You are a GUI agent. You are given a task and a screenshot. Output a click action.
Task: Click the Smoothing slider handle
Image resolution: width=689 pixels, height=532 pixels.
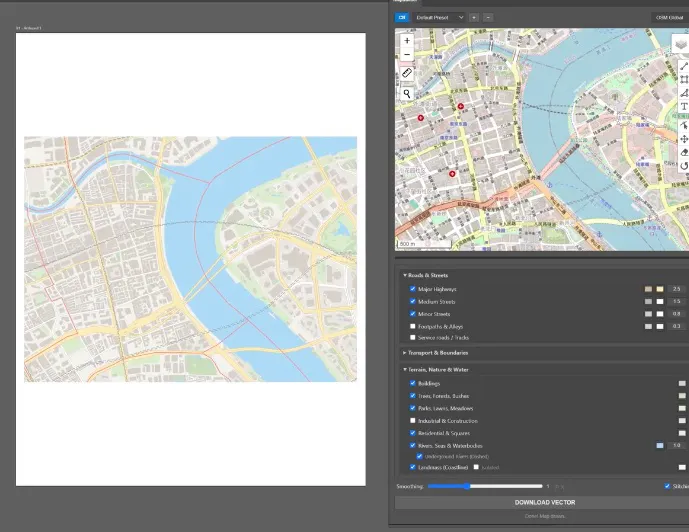pyautogui.click(x=468, y=486)
